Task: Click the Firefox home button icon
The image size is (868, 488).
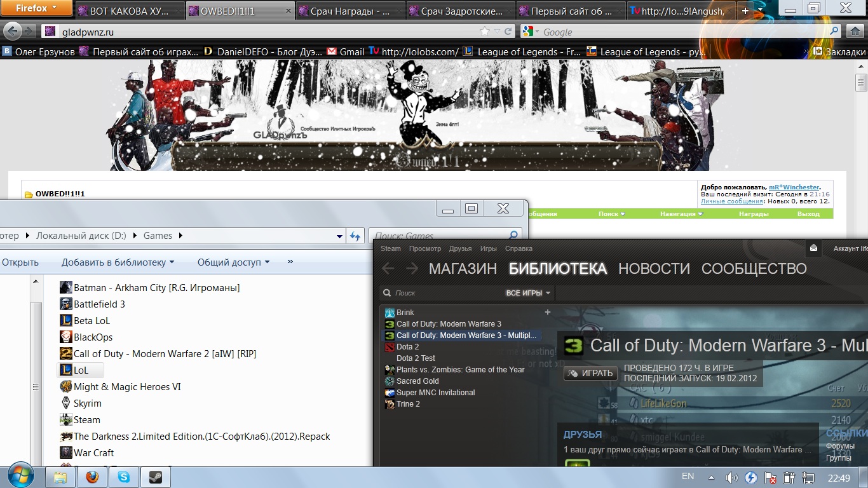Action: (x=853, y=31)
